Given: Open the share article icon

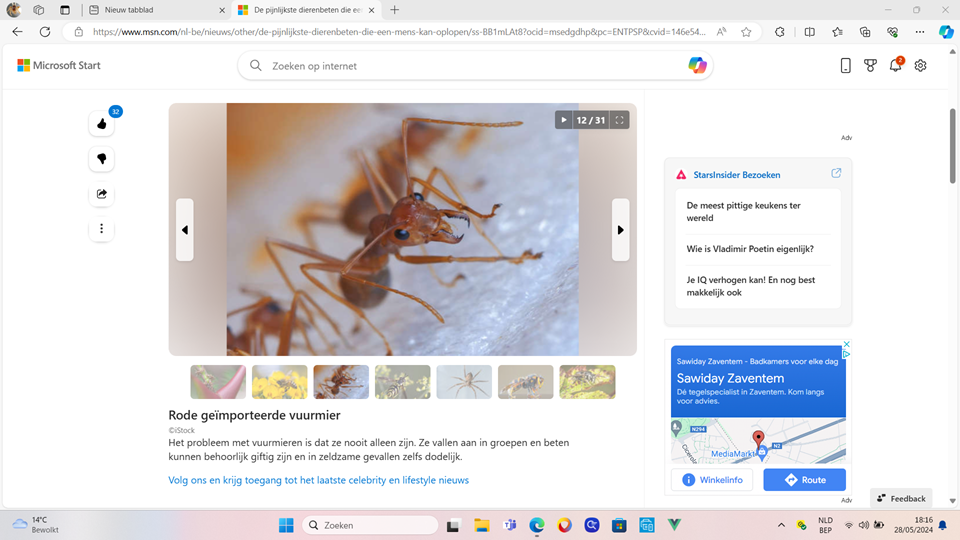Looking at the screenshot, I should tap(101, 194).
